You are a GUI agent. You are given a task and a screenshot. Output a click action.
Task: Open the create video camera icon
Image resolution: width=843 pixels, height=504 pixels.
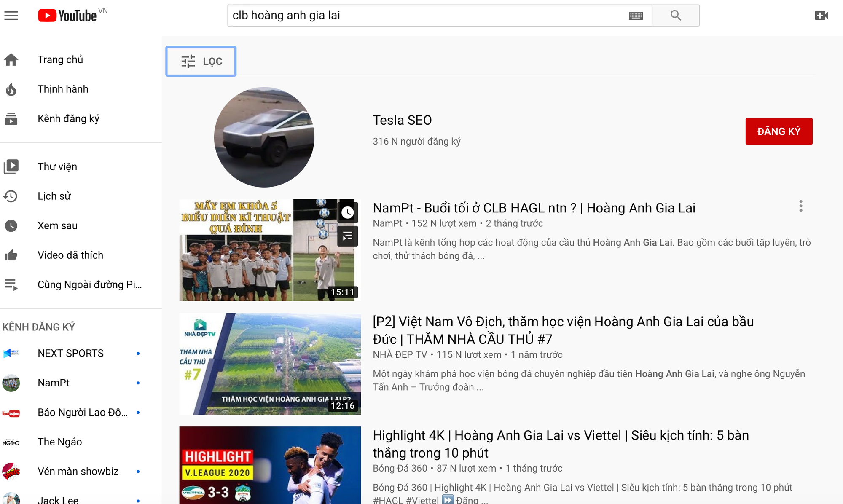(x=822, y=16)
